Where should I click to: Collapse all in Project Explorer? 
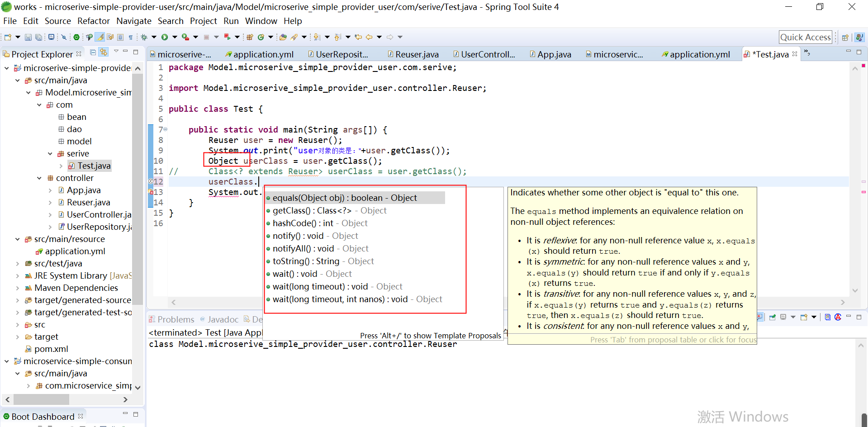tap(93, 52)
